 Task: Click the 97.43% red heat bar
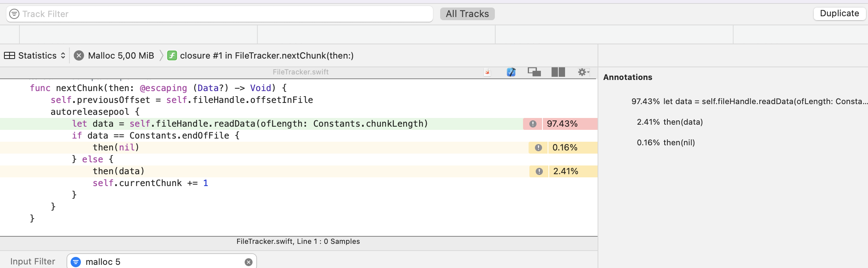pos(569,124)
